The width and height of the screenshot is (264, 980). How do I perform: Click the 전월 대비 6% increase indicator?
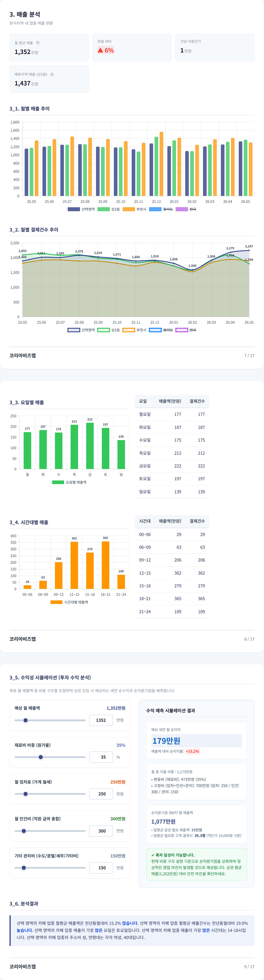106,50
